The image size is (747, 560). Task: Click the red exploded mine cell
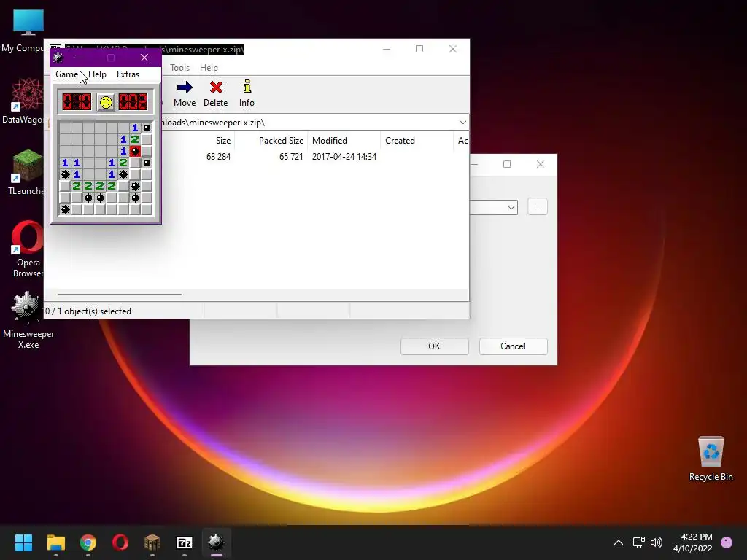(135, 151)
